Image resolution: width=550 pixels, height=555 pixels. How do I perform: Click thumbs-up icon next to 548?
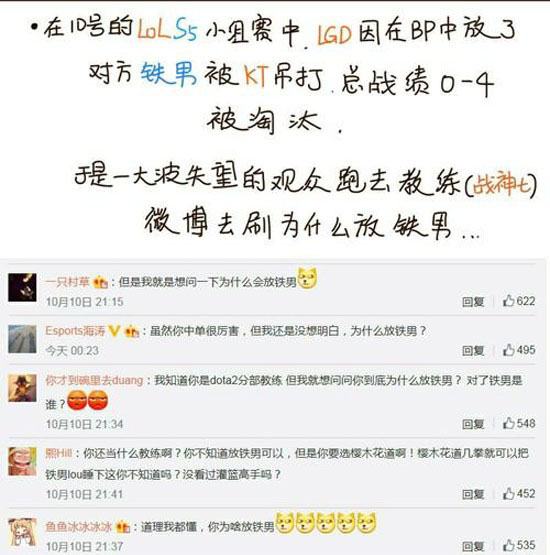click(x=508, y=423)
